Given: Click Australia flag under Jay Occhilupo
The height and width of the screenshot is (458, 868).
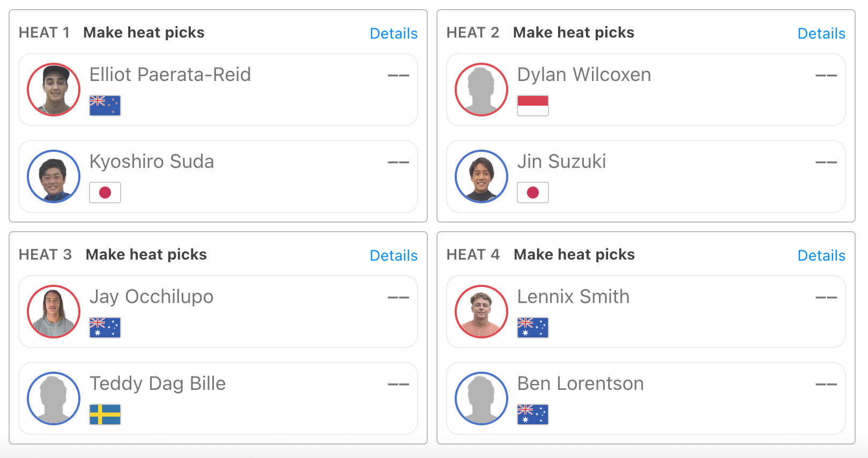Looking at the screenshot, I should point(105,328).
